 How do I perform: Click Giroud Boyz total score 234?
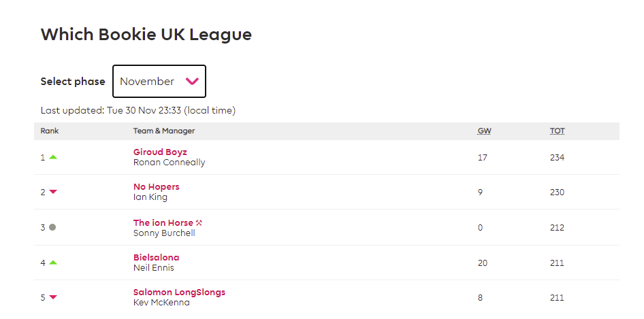pos(558,157)
